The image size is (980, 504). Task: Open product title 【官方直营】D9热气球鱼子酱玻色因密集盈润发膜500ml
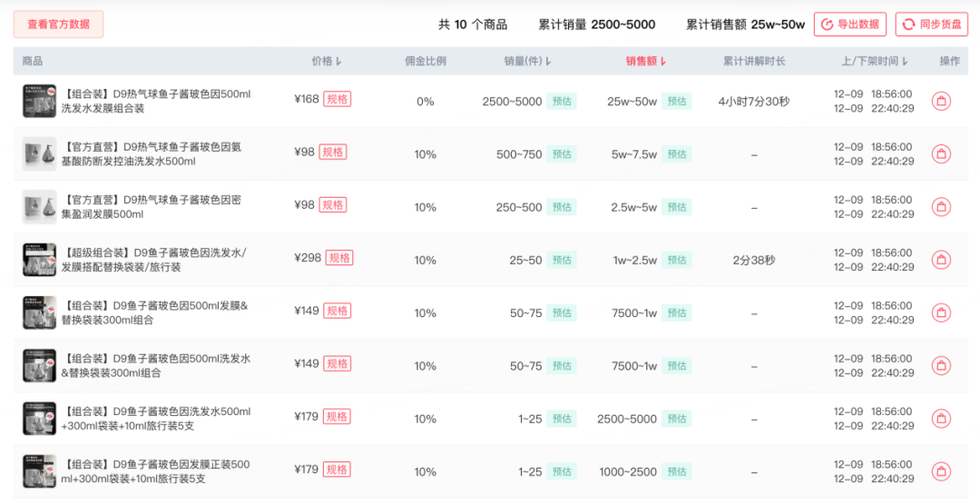152,207
